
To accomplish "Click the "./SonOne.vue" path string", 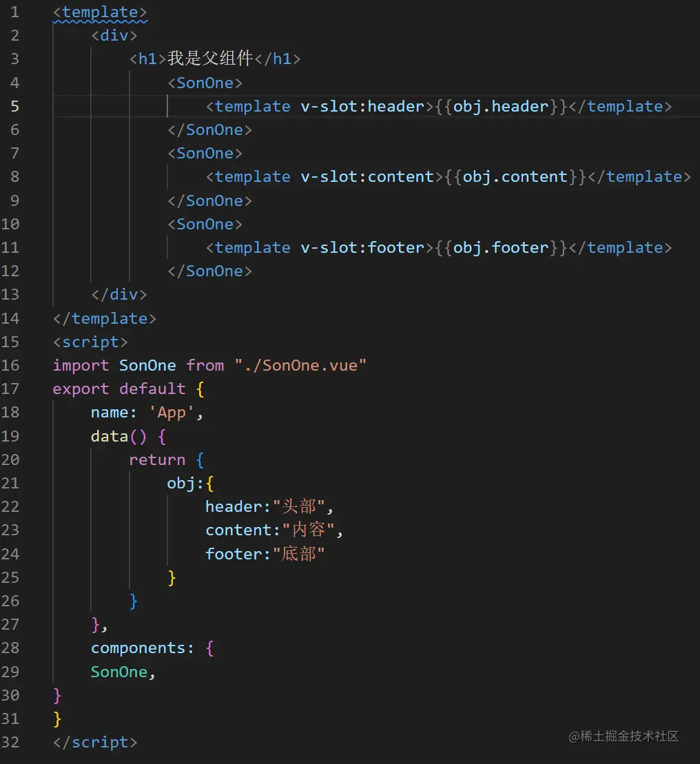I will [x=300, y=365].
